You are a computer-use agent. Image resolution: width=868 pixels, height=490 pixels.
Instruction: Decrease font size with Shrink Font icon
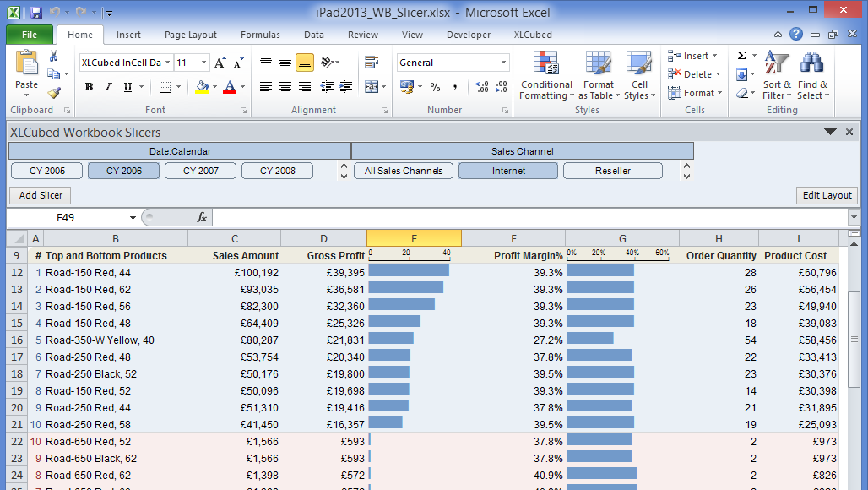tap(239, 63)
